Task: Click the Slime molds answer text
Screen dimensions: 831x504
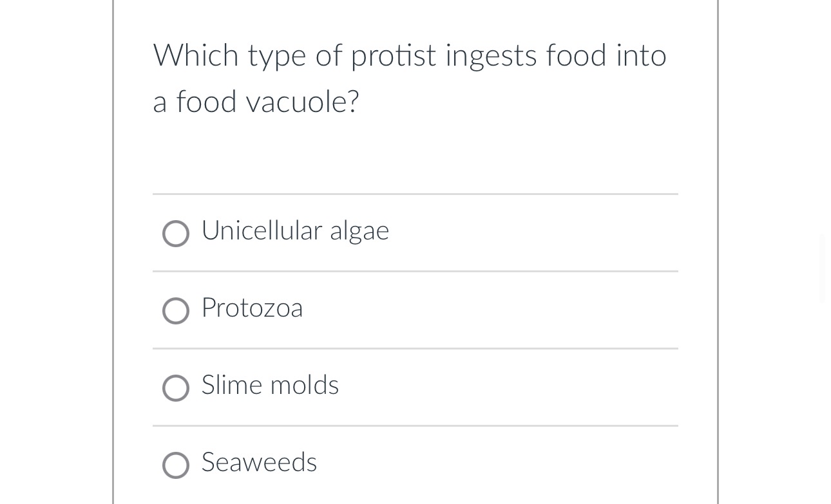Action: 270,386
